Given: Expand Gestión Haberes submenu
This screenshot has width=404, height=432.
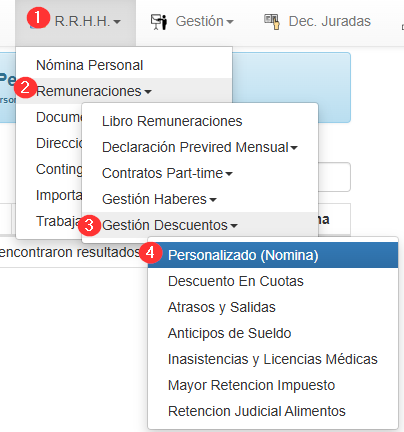Looking at the screenshot, I should pos(200,199).
